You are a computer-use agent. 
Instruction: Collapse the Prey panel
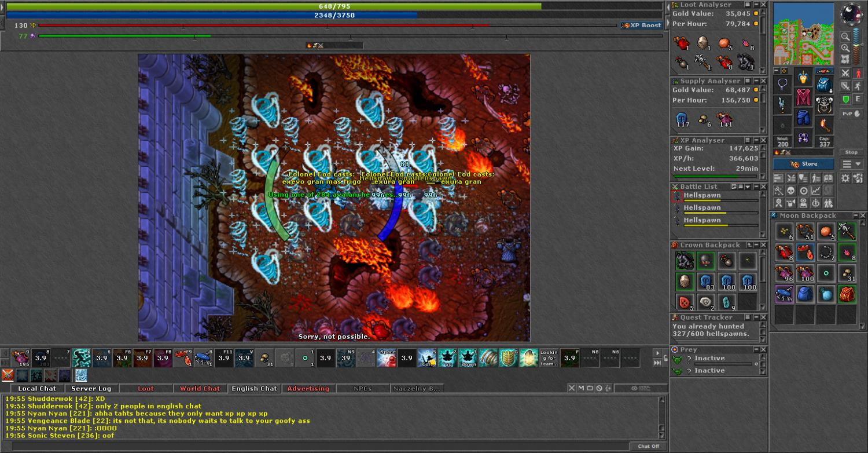click(x=755, y=350)
